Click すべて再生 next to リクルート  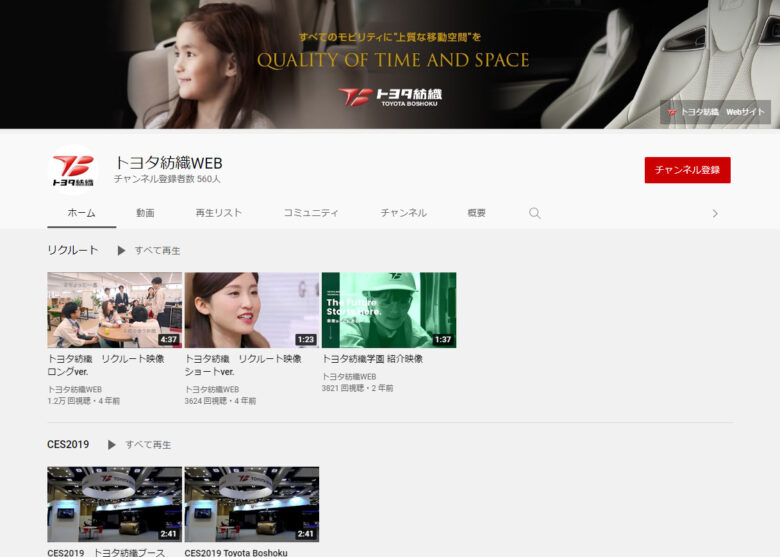pos(157,251)
